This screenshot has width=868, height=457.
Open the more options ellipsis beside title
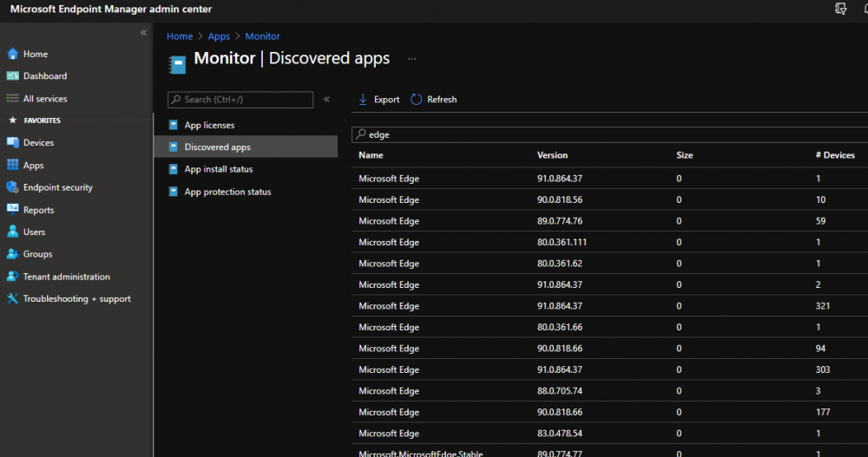click(411, 59)
